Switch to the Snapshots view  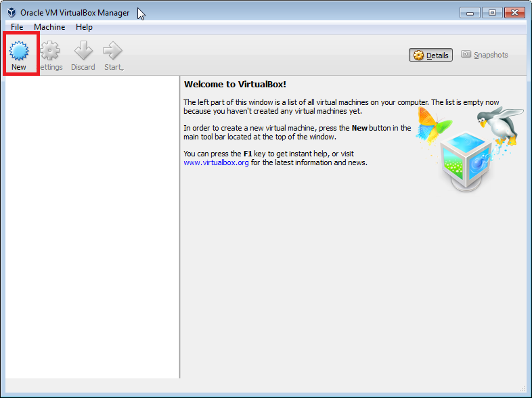click(x=484, y=56)
